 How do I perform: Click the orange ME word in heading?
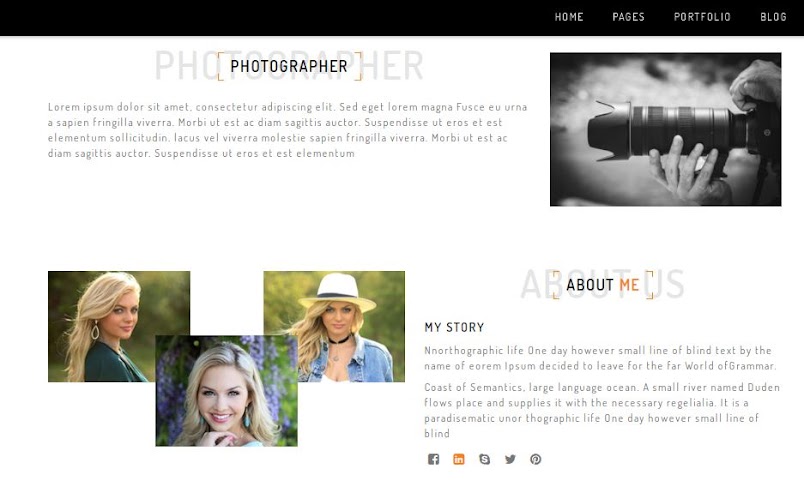[629, 285]
